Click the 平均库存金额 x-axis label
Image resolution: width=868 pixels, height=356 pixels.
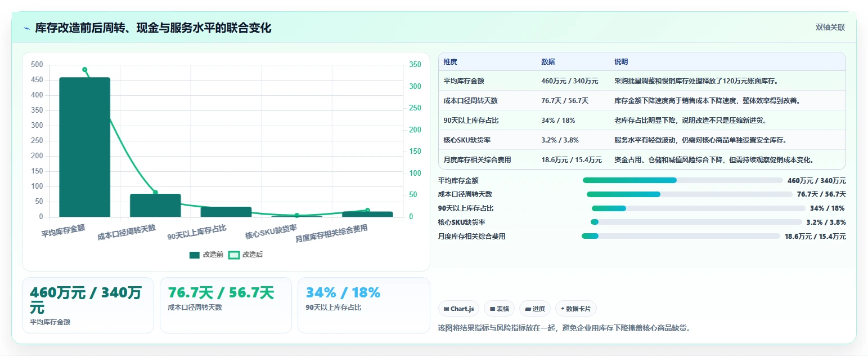click(x=63, y=231)
